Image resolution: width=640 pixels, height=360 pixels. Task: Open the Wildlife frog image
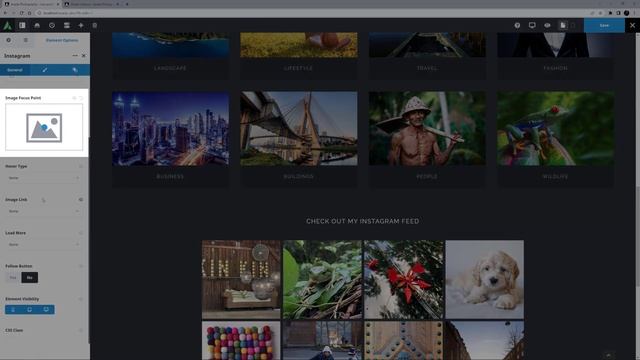555,129
